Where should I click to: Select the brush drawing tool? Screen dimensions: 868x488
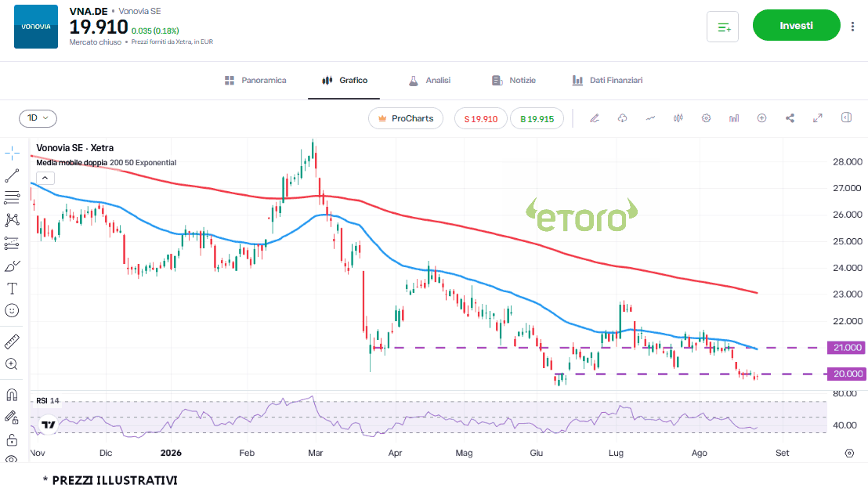[x=13, y=266]
